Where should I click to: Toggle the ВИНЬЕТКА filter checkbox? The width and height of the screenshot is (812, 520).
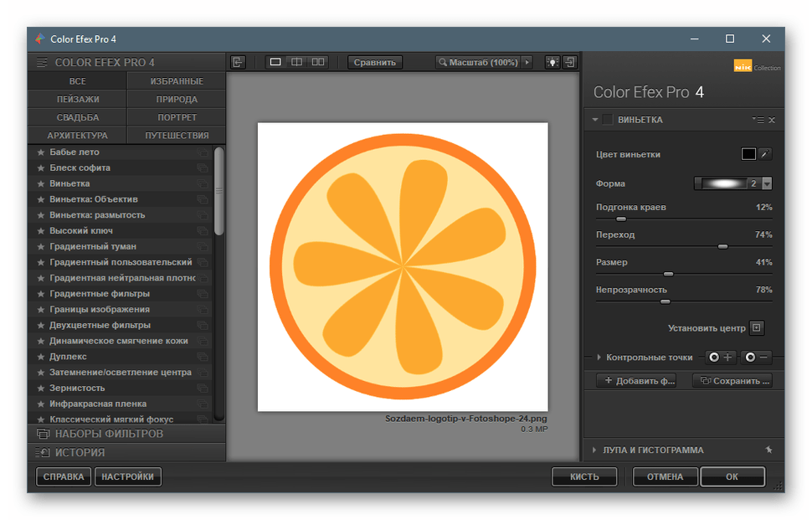[608, 120]
